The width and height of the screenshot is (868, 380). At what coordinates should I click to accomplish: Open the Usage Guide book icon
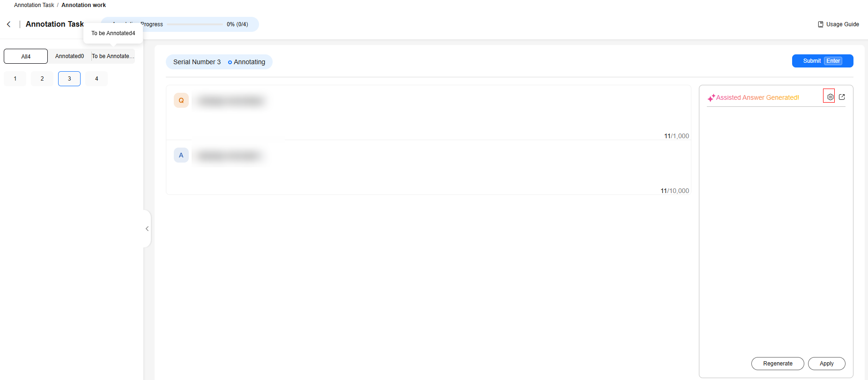821,24
